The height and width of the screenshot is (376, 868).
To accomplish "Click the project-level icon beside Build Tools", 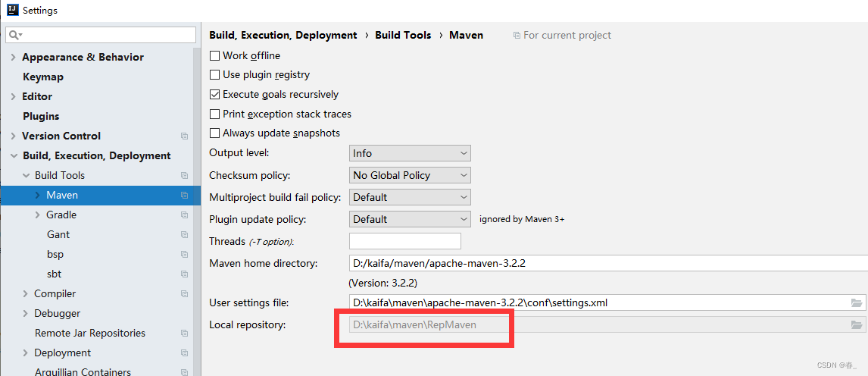I will pyautogui.click(x=184, y=176).
